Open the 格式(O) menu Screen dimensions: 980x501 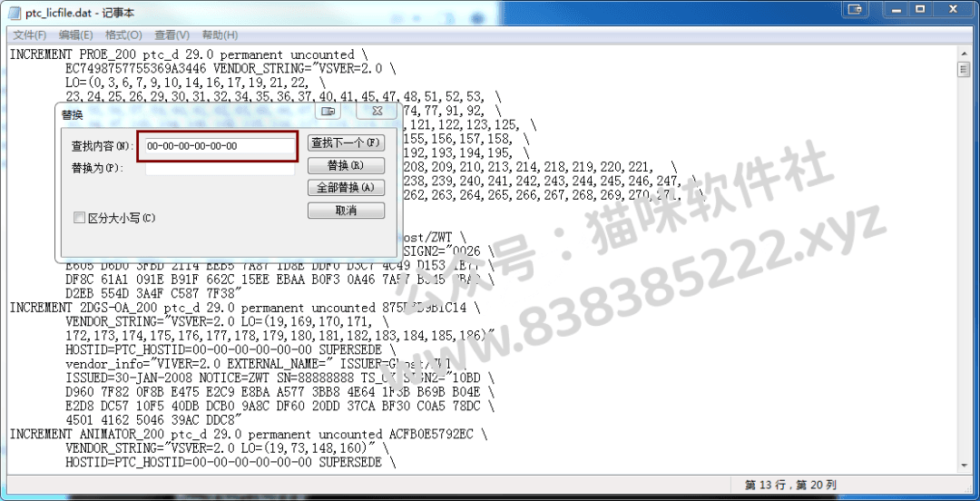pyautogui.click(x=123, y=35)
